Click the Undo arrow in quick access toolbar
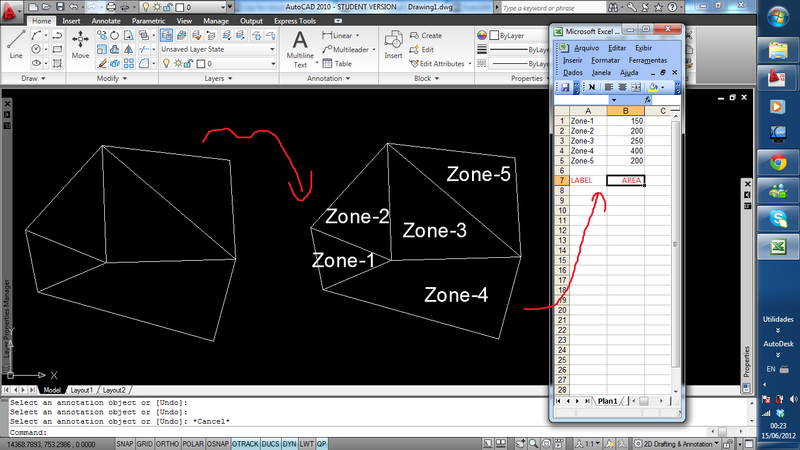 [x=74, y=7]
